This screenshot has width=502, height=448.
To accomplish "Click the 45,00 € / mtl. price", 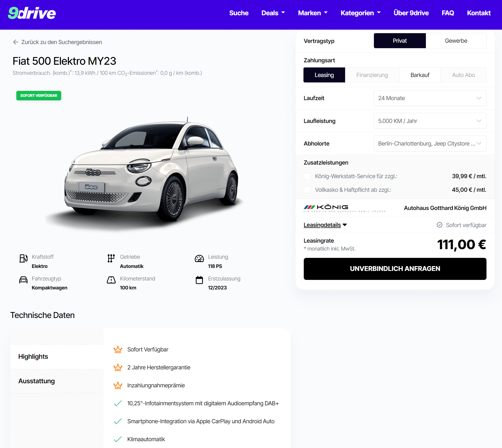I will pos(469,190).
